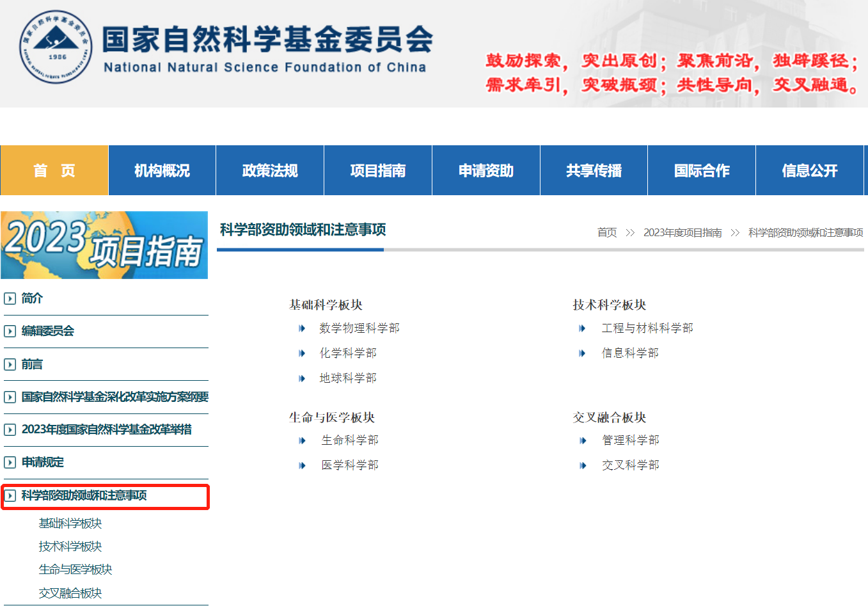Select the 信息公开 navigation menu
Image resolution: width=868 pixels, height=608 pixels.
pyautogui.click(x=809, y=170)
